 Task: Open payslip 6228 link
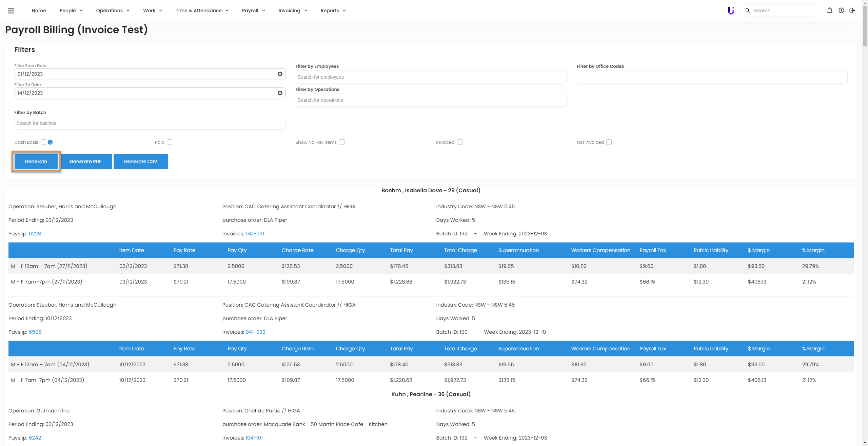pos(35,234)
